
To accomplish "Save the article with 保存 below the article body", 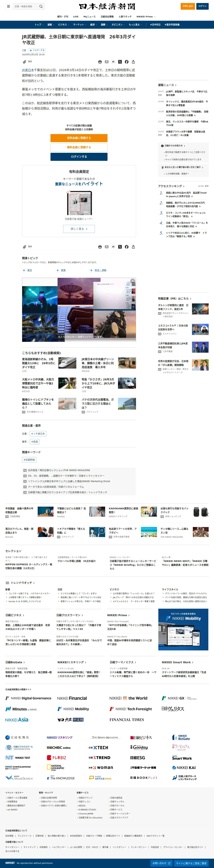I will pos(27,247).
